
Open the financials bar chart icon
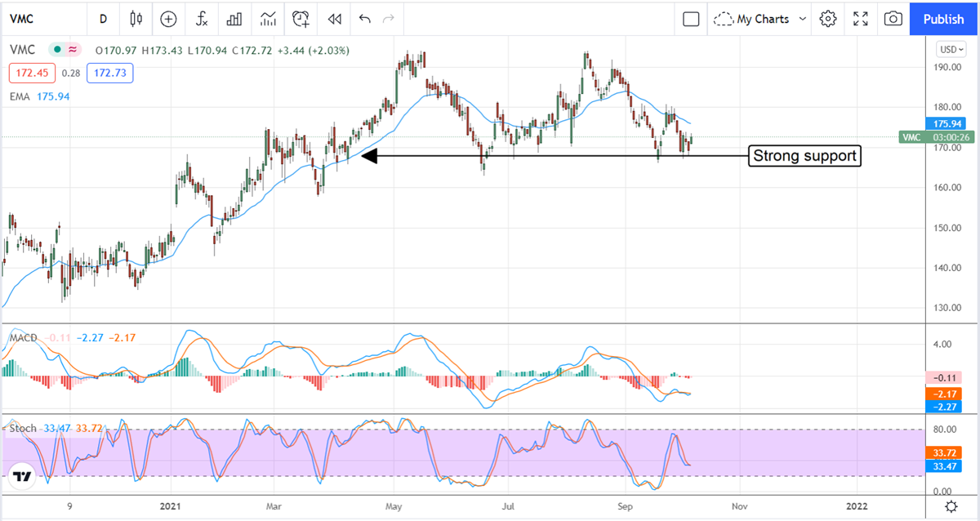[234, 18]
